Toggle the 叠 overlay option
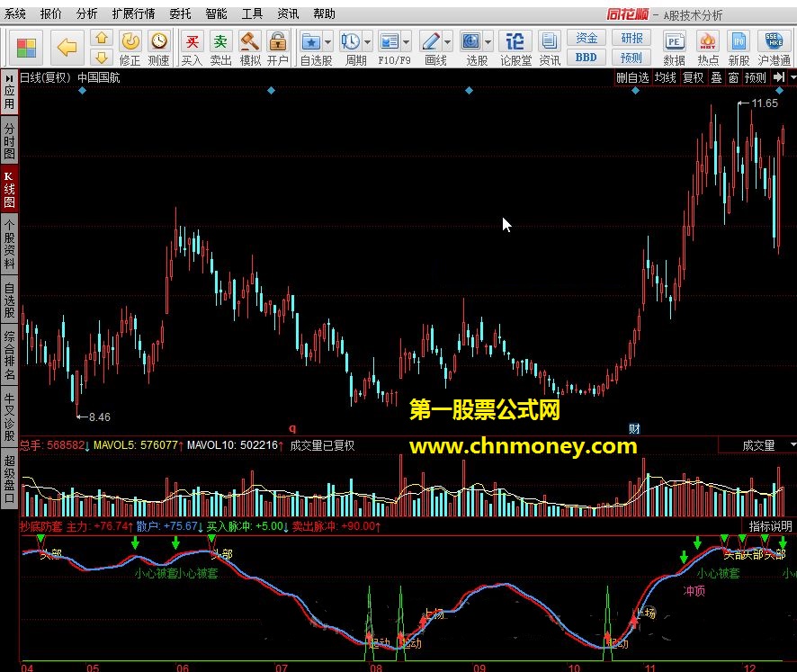The height and width of the screenshot is (672, 797). click(716, 77)
